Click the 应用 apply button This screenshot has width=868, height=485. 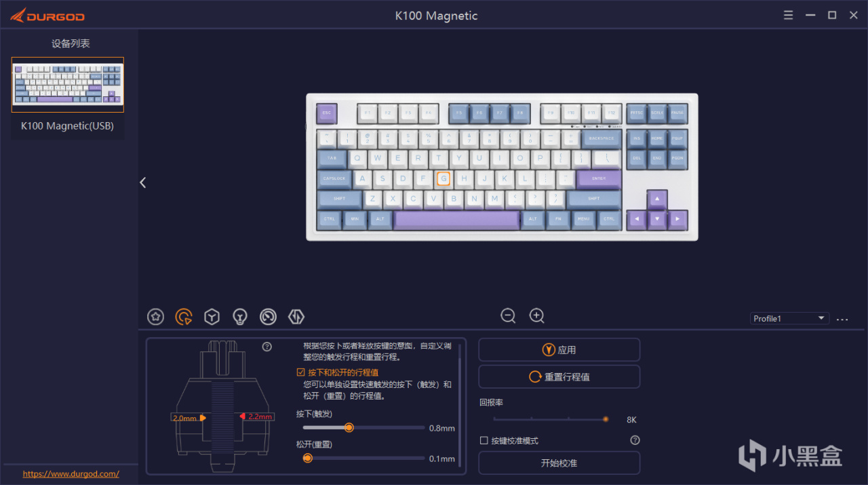tap(559, 350)
